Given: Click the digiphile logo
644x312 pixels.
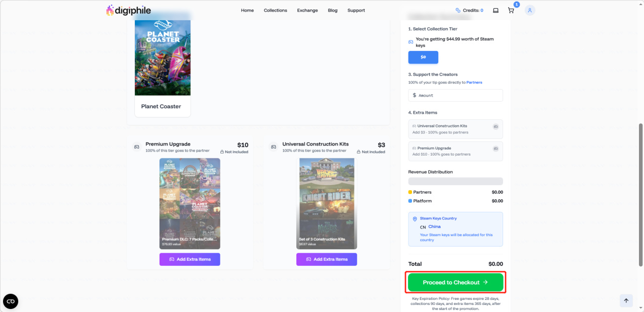Looking at the screenshot, I should [128, 10].
